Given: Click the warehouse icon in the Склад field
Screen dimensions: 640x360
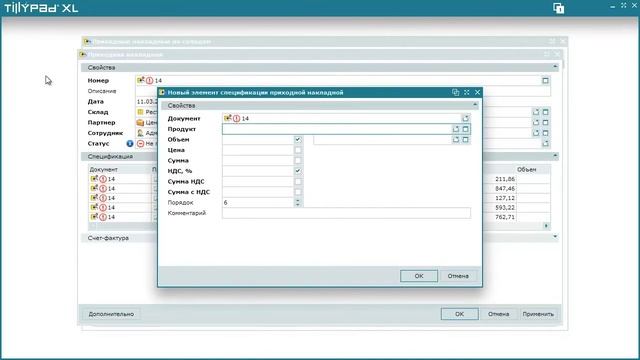Looking at the screenshot, I should (x=140, y=112).
